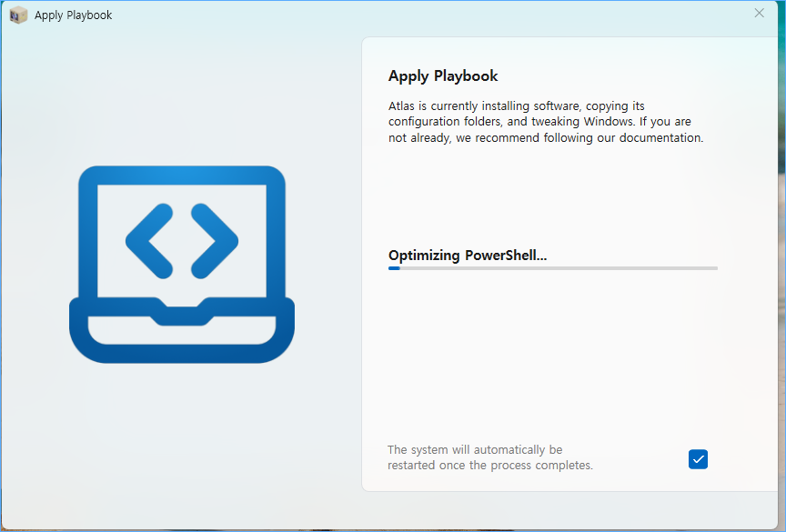786x532 pixels.
Task: Click the 'Atlas is currently installing software' paragraph
Action: (x=546, y=122)
